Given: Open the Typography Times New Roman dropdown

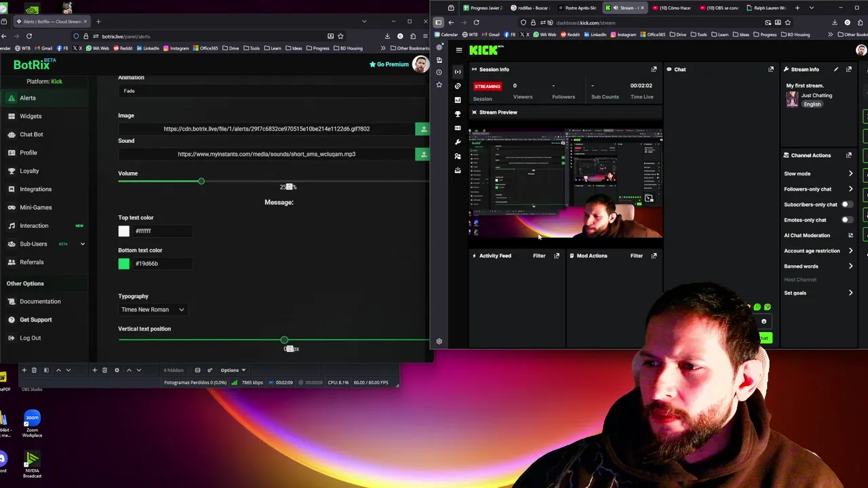Looking at the screenshot, I should (x=153, y=310).
